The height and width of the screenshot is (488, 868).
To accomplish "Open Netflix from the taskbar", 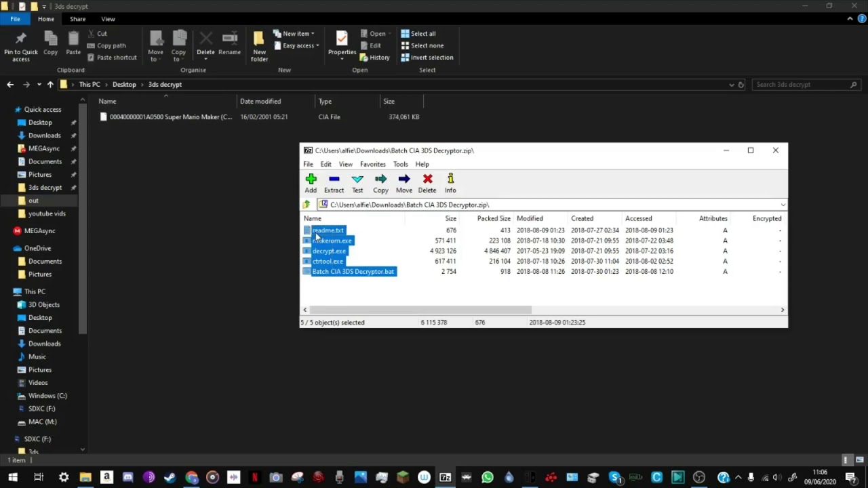I will pyautogui.click(x=255, y=477).
